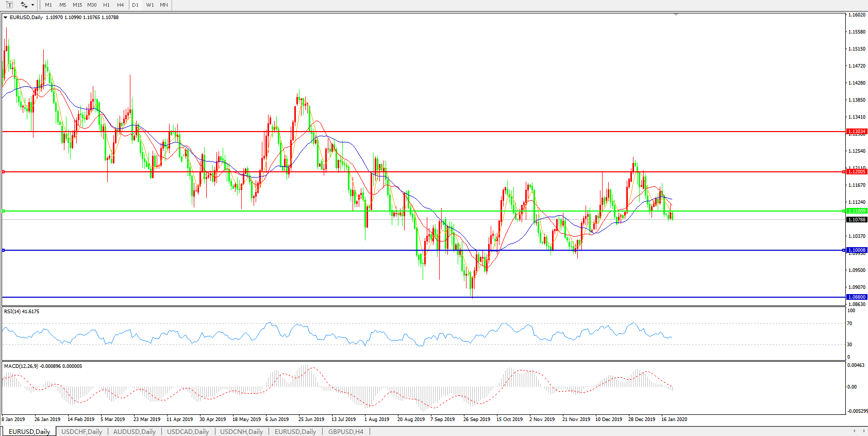Click the arrows objects tool icon
Screen dimensions: 868x436
(24, 5)
